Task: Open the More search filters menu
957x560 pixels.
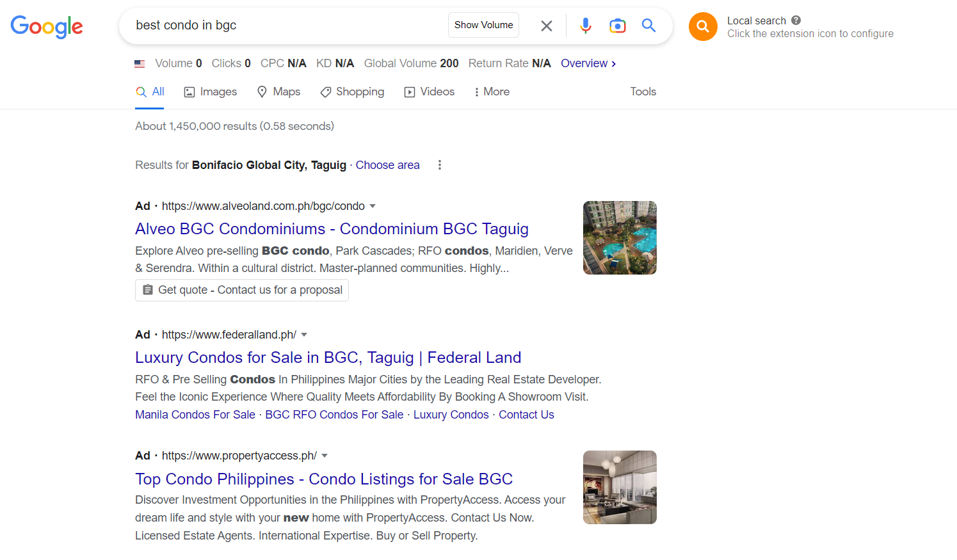Action: click(491, 92)
